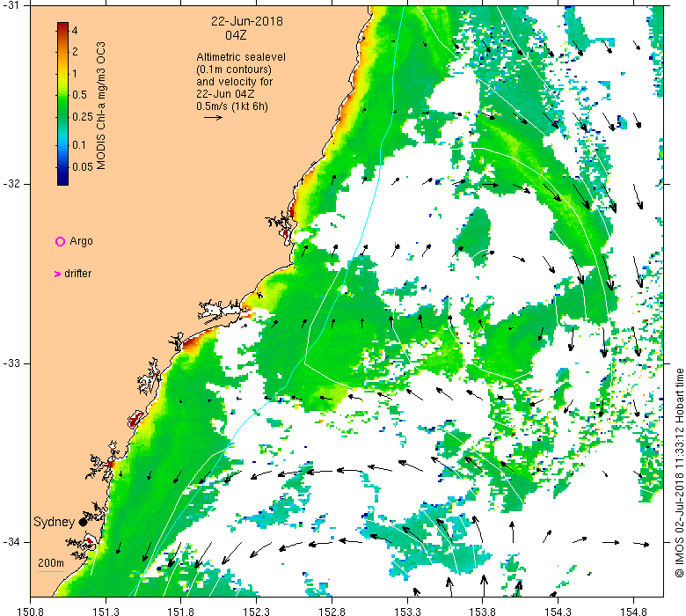The image size is (686, 616).
Task: Click the cyan 200m isobath legend line
Action: pyautogui.click(x=51, y=571)
